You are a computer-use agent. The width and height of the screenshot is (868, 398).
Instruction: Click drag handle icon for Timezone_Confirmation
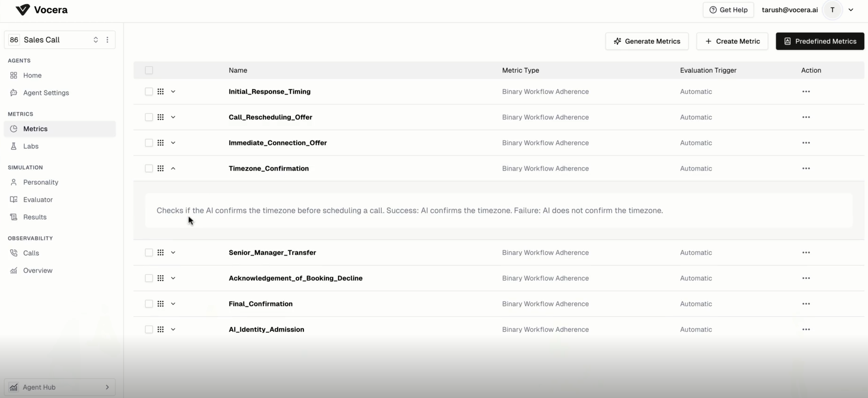click(x=161, y=168)
